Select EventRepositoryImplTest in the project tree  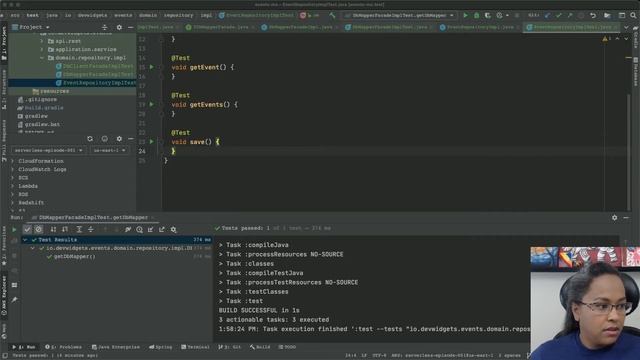pos(72,83)
